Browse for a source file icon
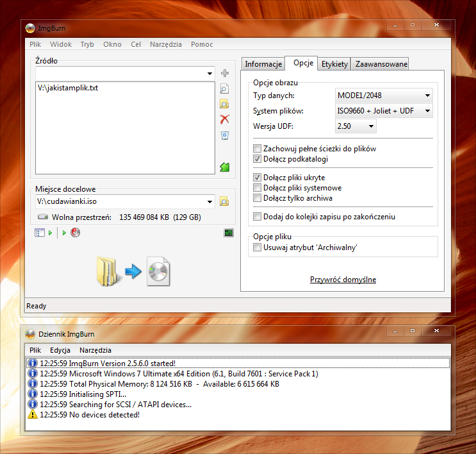The height and width of the screenshot is (454, 476). point(224,88)
